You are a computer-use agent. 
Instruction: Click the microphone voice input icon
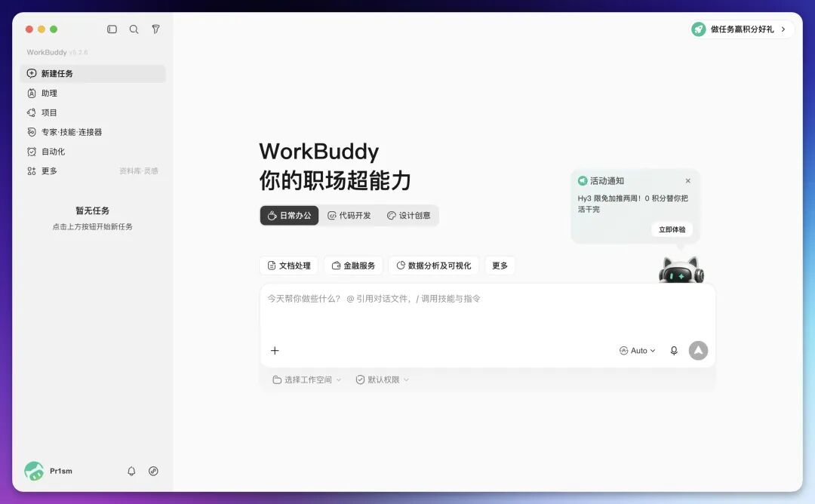(x=674, y=351)
